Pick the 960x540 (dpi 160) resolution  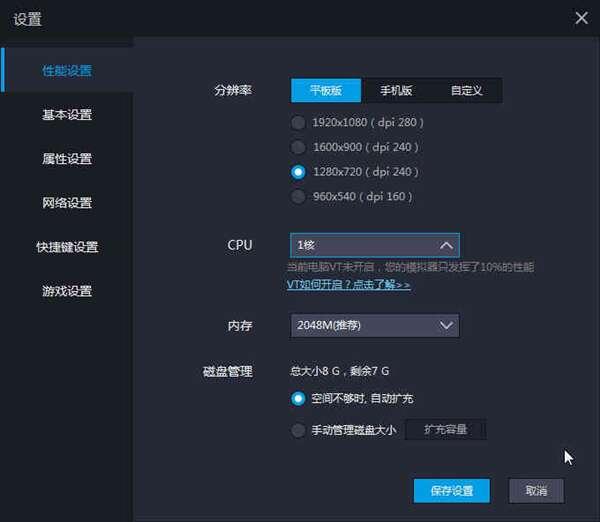[298, 197]
